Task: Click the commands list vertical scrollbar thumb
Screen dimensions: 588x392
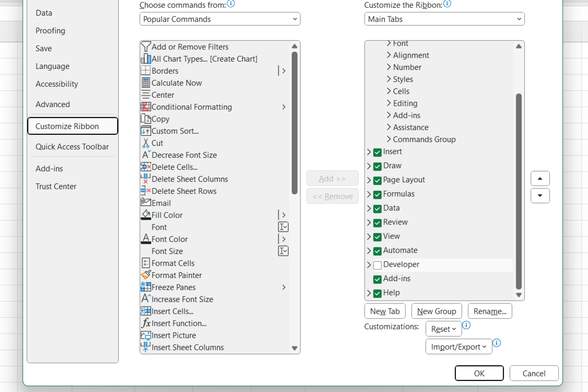Action: coord(294,123)
